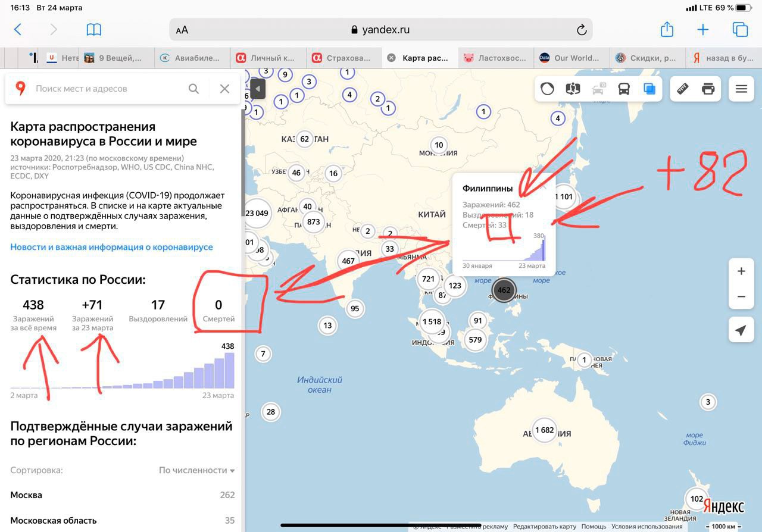Viewport: 762px width, 532px height.
Task: Select the 'Московская область' region row
Action: click(x=123, y=520)
